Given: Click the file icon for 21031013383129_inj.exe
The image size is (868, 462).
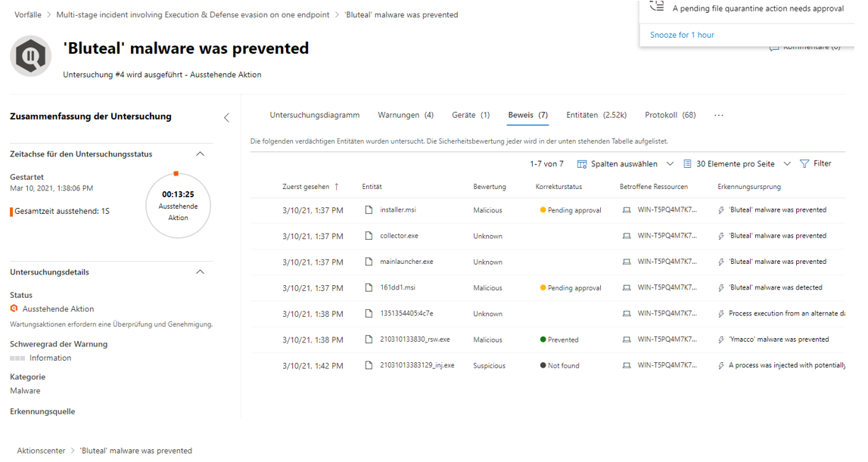Looking at the screenshot, I should 369,365.
